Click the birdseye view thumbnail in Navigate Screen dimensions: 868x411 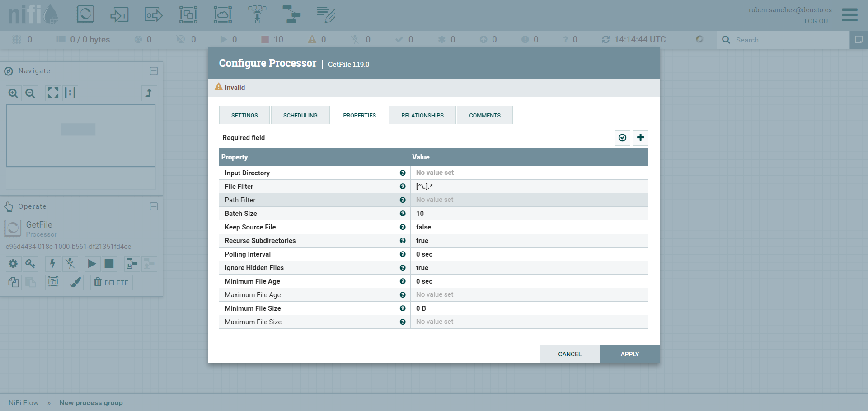coord(81,135)
